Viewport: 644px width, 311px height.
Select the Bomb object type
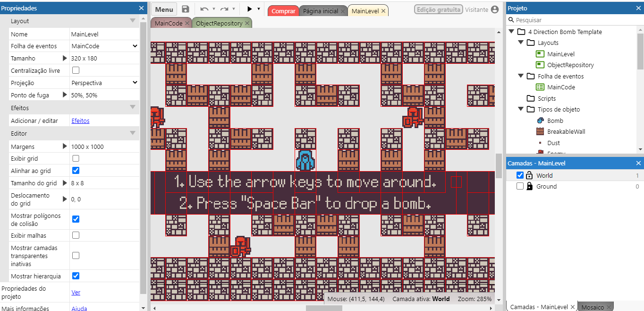click(x=555, y=121)
